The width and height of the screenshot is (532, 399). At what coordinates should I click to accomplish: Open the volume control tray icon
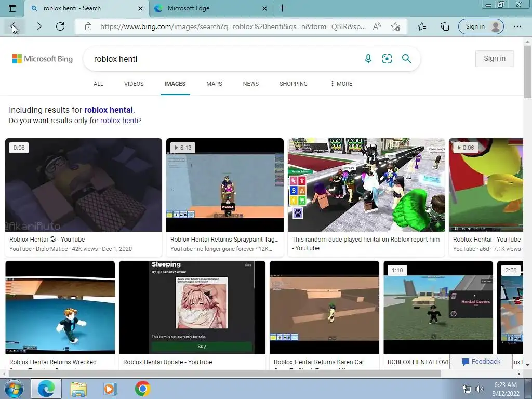pyautogui.click(x=480, y=389)
